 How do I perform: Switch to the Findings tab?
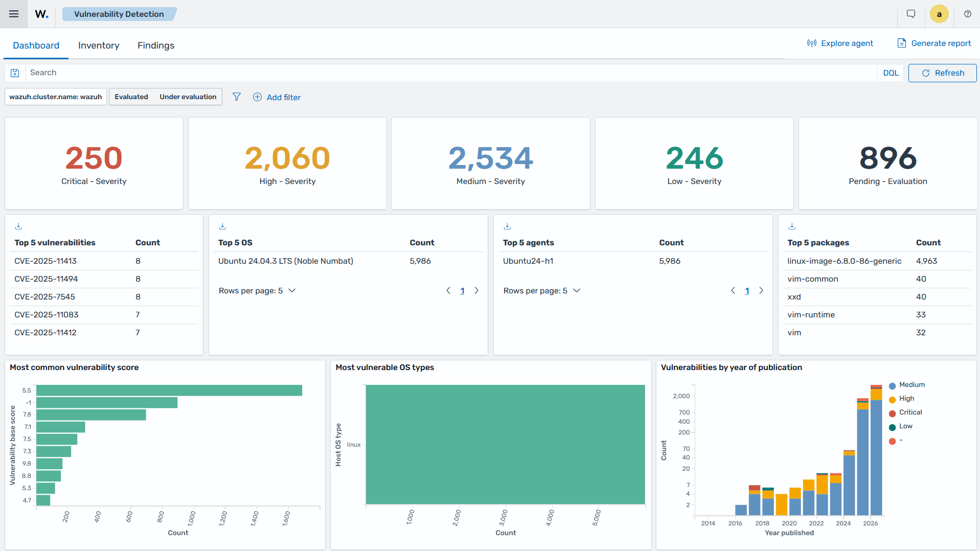click(x=156, y=45)
